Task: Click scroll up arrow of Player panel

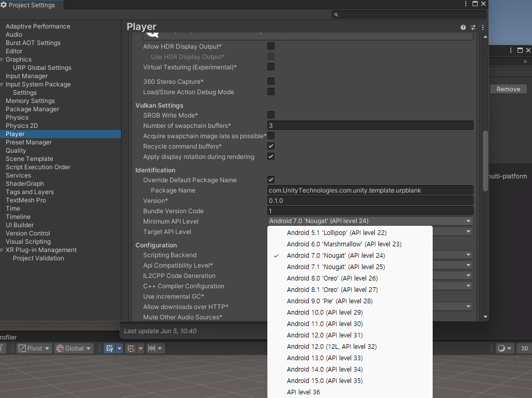Action: tap(485, 37)
